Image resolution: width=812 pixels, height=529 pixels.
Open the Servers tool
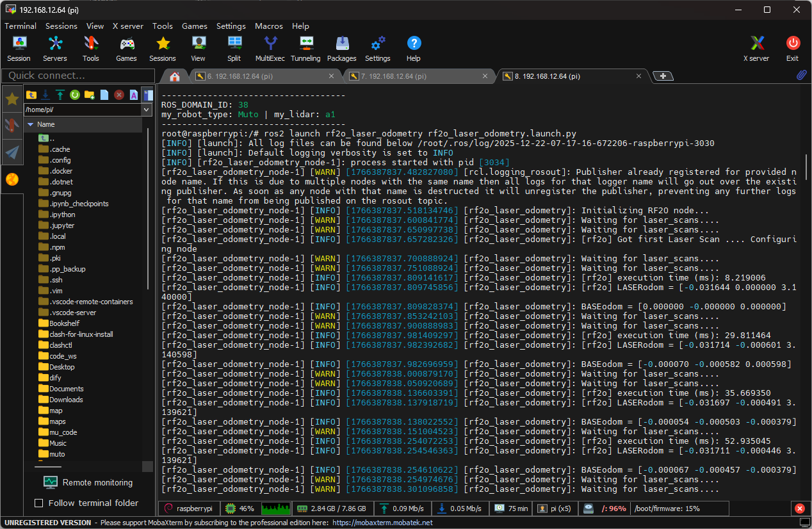[55, 49]
